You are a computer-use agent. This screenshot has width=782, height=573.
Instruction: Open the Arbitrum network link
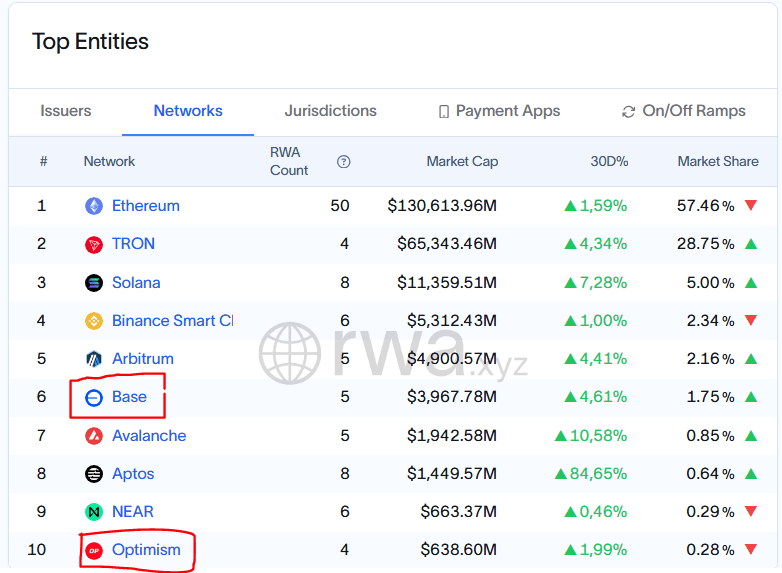[x=143, y=359]
